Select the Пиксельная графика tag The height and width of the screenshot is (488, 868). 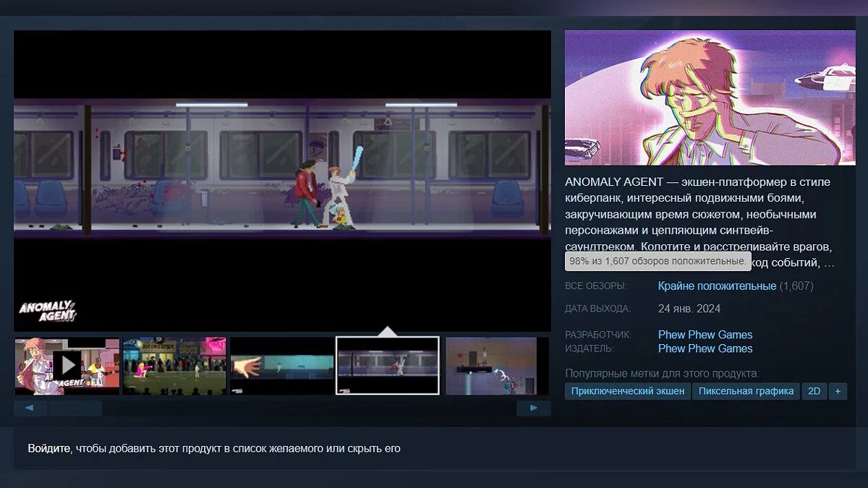[x=746, y=391]
